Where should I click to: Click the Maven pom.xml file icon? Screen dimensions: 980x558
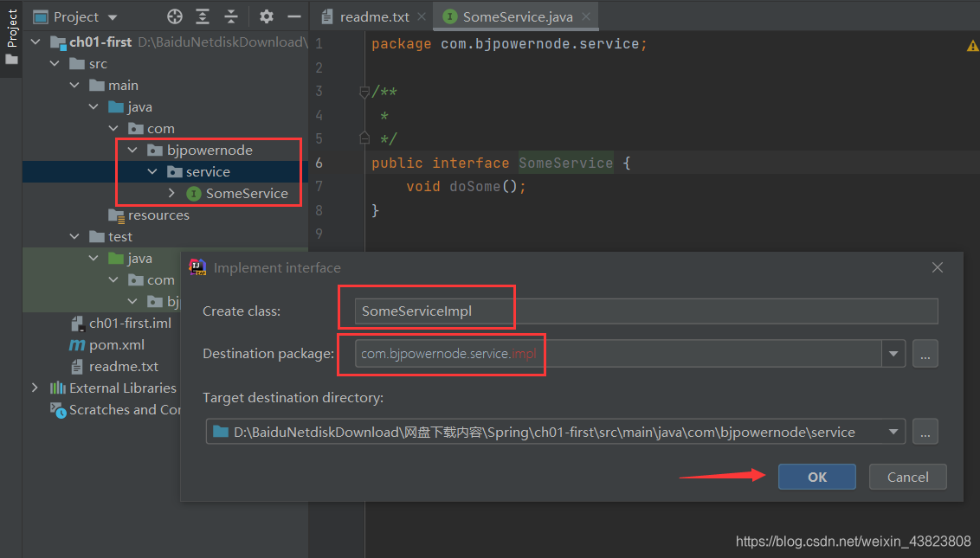77,345
